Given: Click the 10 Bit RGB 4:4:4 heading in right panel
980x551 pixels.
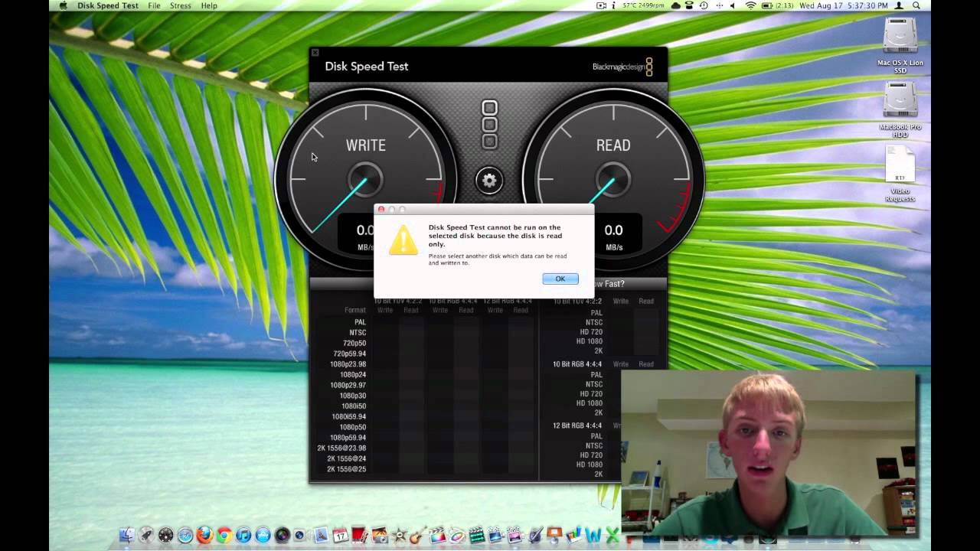Looking at the screenshot, I should pyautogui.click(x=577, y=364).
